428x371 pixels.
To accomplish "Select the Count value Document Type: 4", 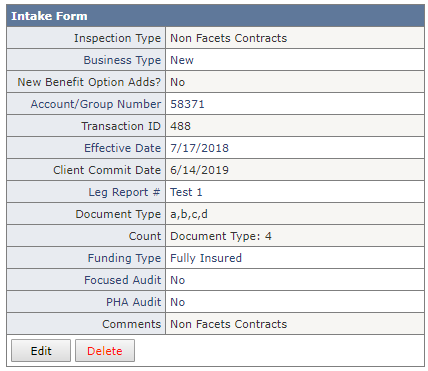I will pyautogui.click(x=221, y=236).
